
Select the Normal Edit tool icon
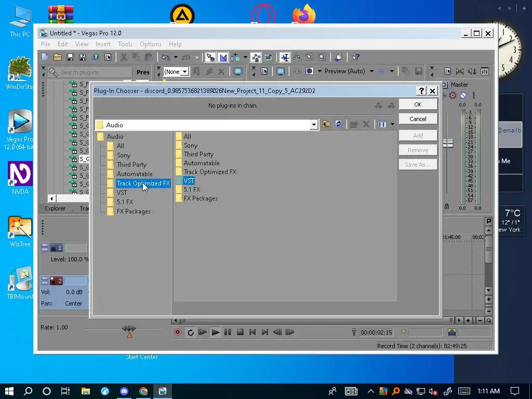tap(285, 57)
